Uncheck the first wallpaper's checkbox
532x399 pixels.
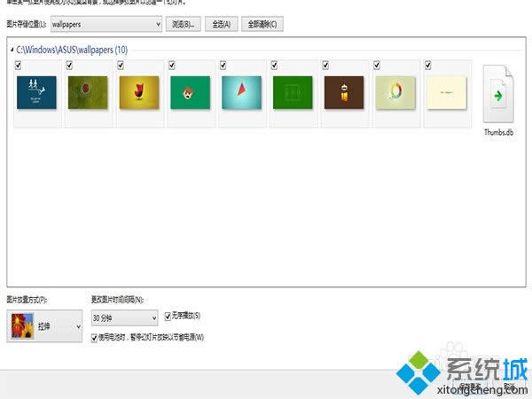click(19, 65)
